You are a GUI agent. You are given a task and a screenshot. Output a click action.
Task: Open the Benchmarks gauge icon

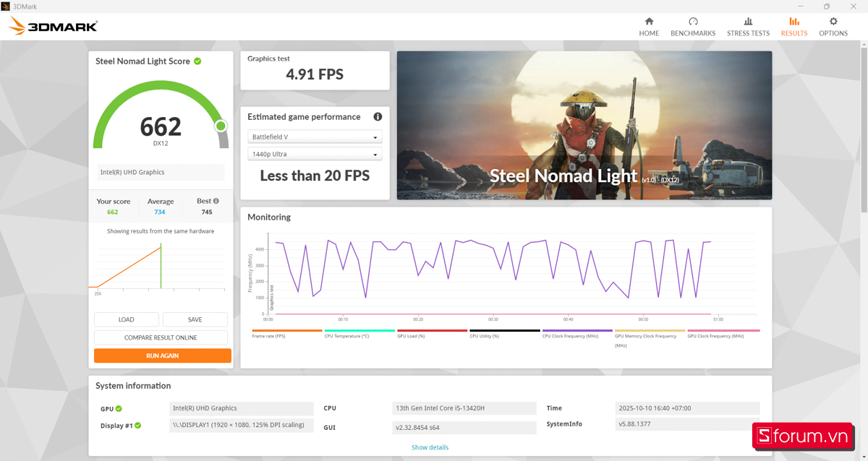point(693,22)
